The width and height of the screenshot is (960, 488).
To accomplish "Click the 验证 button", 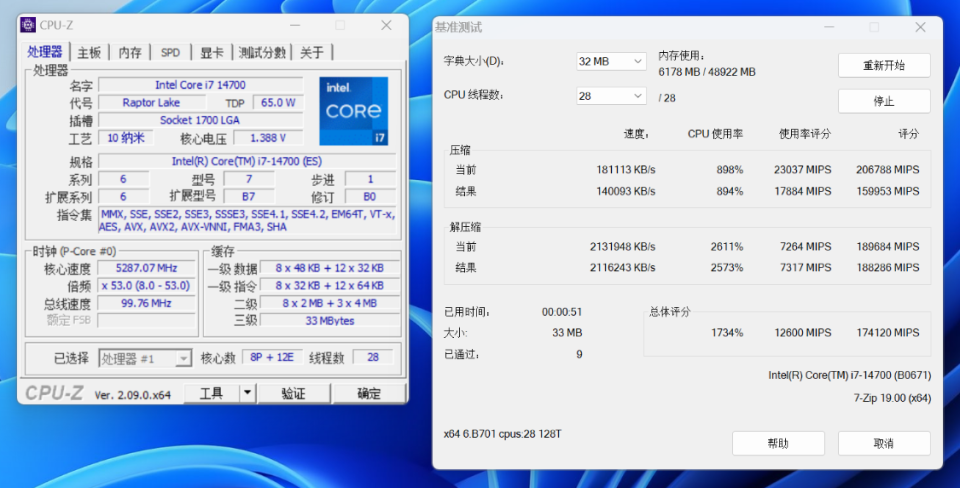I will (x=293, y=393).
